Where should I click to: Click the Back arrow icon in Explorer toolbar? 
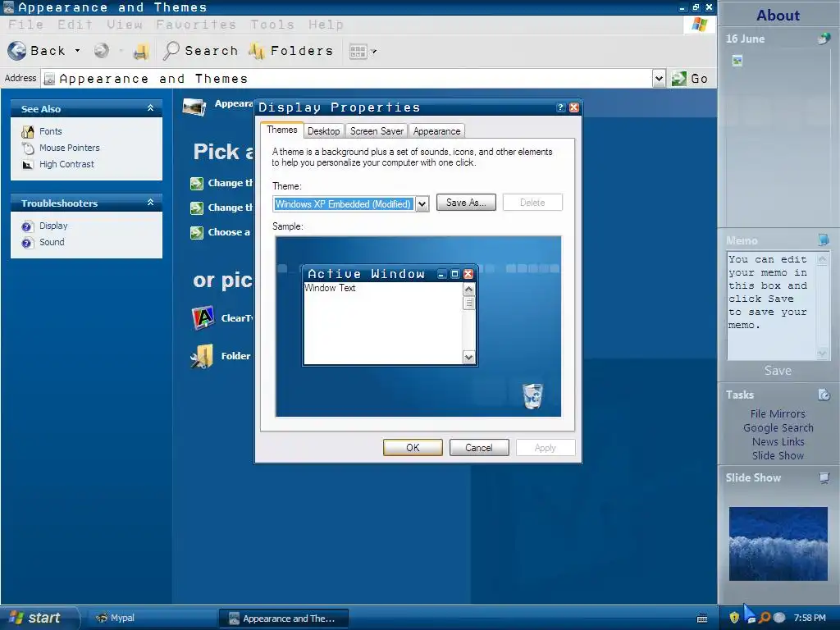(17, 51)
